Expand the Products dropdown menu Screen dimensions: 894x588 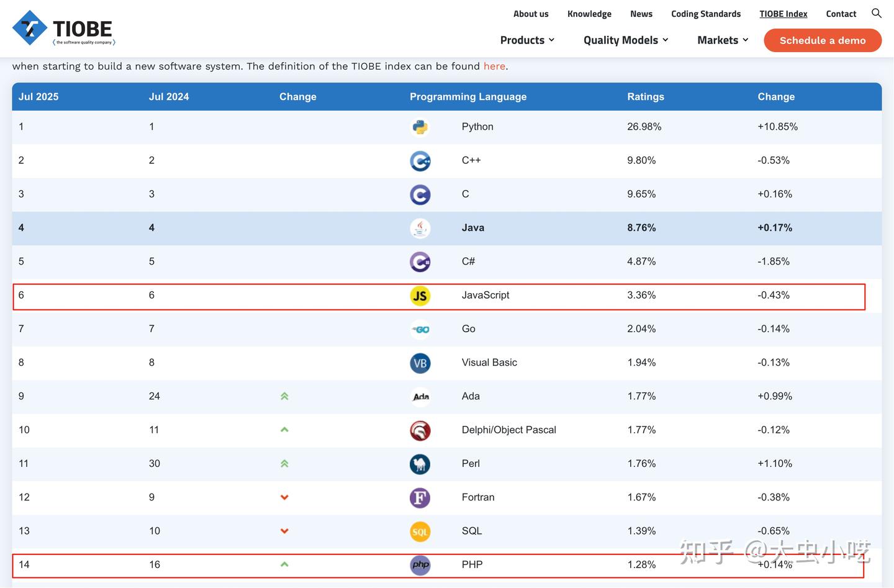(x=527, y=40)
